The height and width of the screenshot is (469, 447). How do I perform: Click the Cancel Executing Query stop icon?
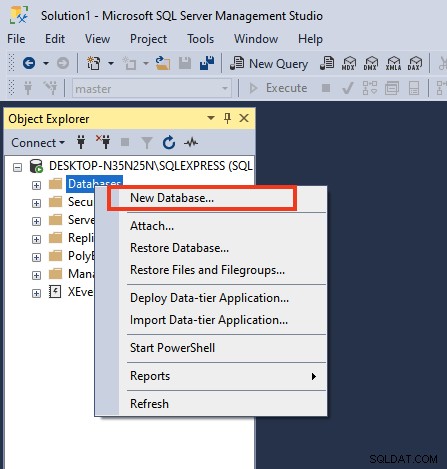click(x=326, y=88)
